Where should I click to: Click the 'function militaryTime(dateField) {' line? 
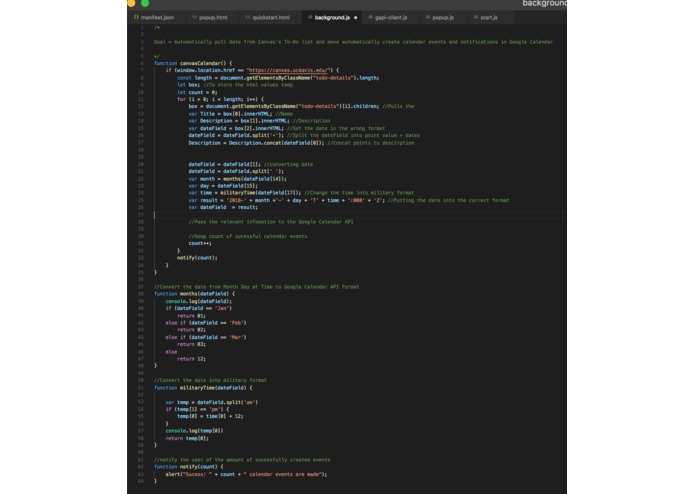(203, 388)
